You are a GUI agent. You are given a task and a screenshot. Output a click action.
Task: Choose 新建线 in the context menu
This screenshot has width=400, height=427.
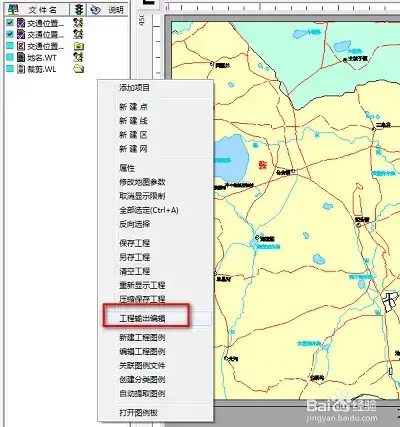tap(133, 121)
